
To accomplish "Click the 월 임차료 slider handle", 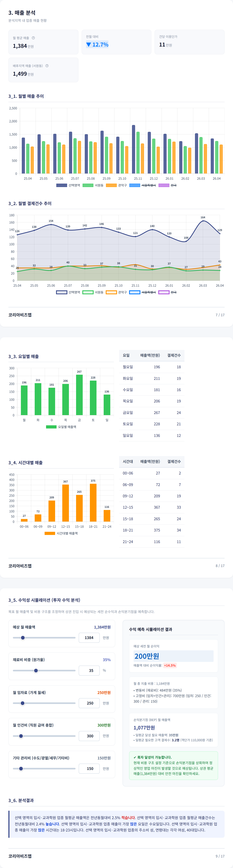I will coord(23,703).
